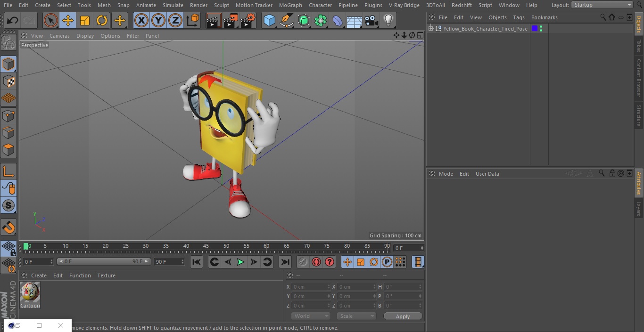
Task: Open the MoGraph menu
Action: tap(290, 5)
